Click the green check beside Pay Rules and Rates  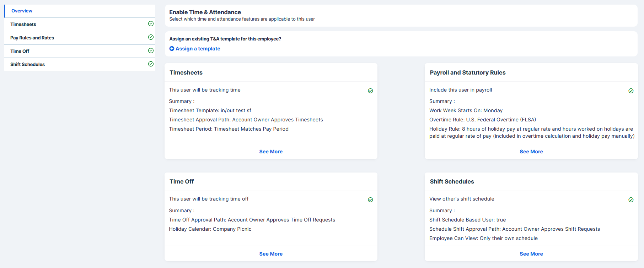point(151,37)
